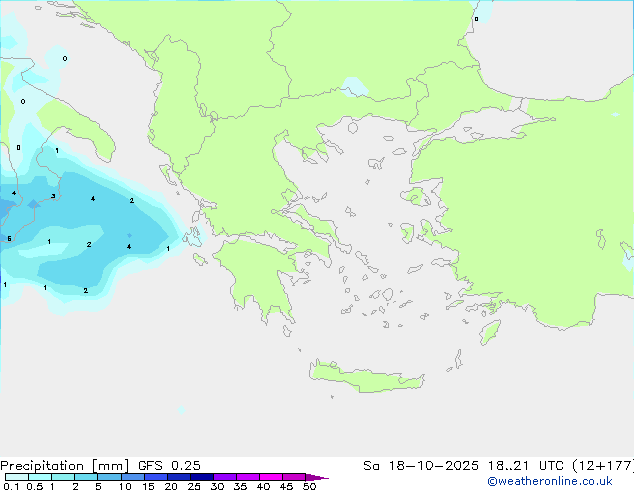Click the '50' legend scale label
The image size is (634, 490).
[309, 486]
